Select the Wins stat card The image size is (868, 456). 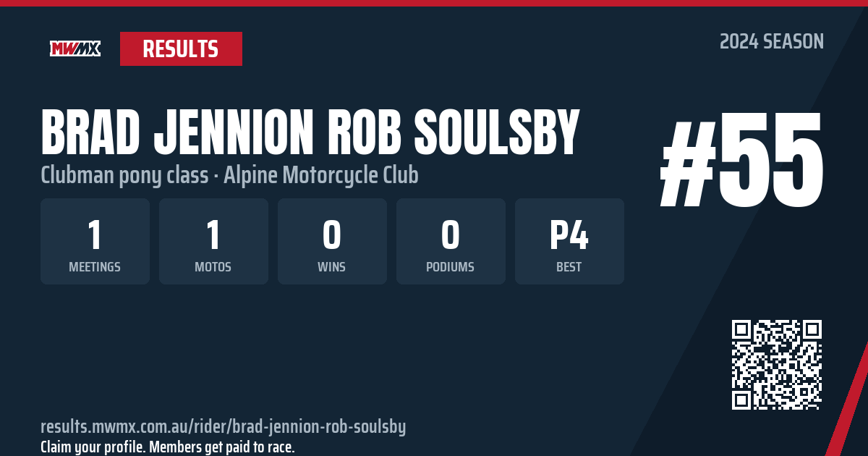332,241
